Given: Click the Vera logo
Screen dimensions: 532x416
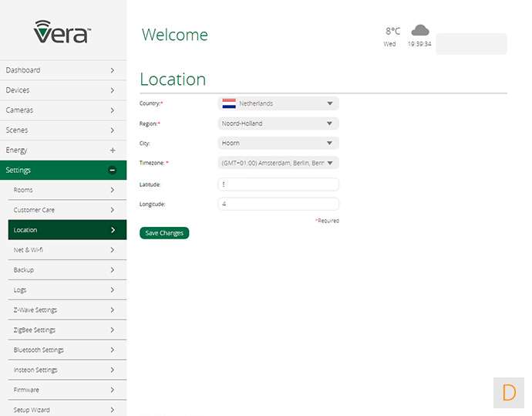Looking at the screenshot, I should click(62, 32).
